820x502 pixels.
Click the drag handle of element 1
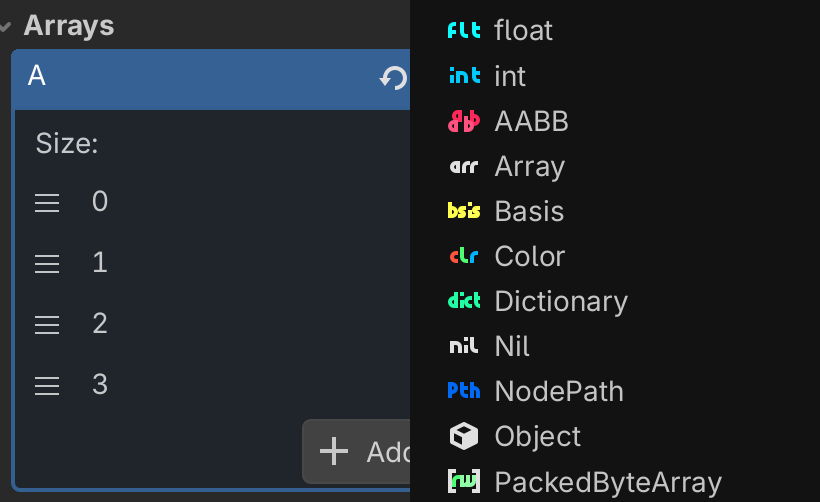[x=48, y=264]
